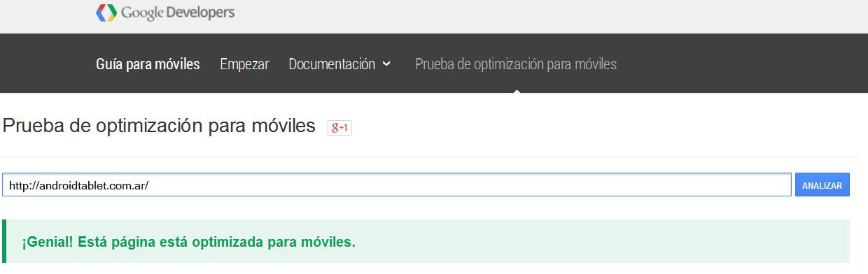Click the Google +1 share button
The width and height of the screenshot is (868, 274).
(x=339, y=128)
